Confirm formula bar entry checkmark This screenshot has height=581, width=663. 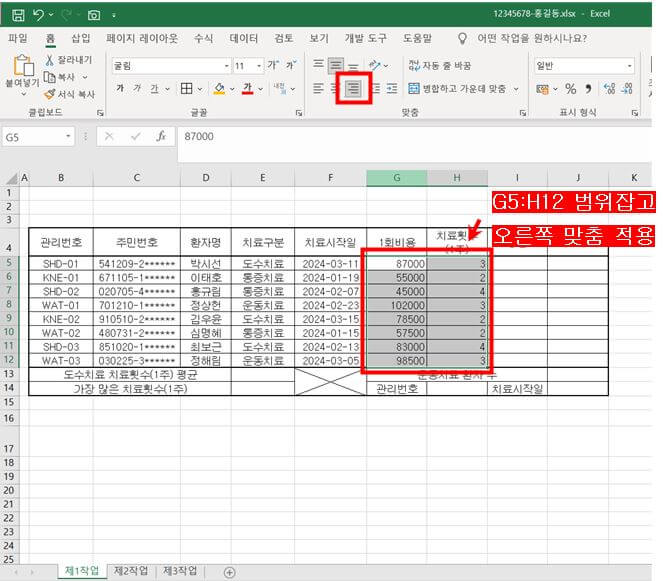(136, 136)
